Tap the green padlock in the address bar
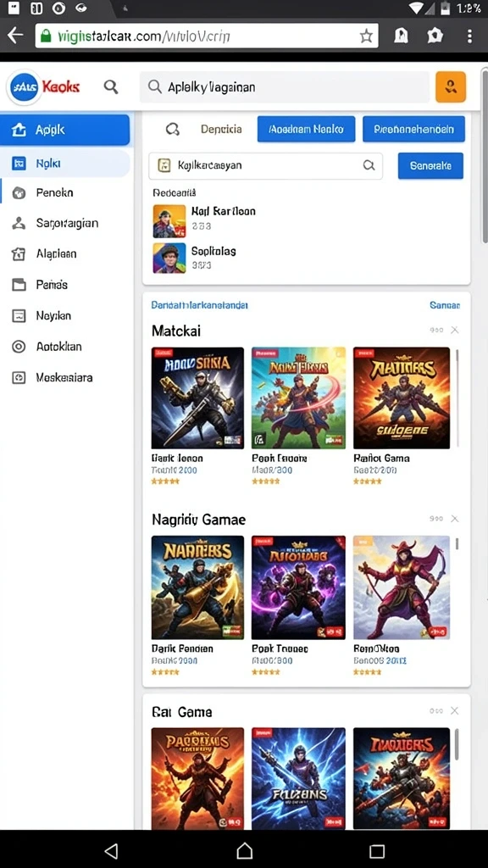The width and height of the screenshot is (488, 868). 47,36
